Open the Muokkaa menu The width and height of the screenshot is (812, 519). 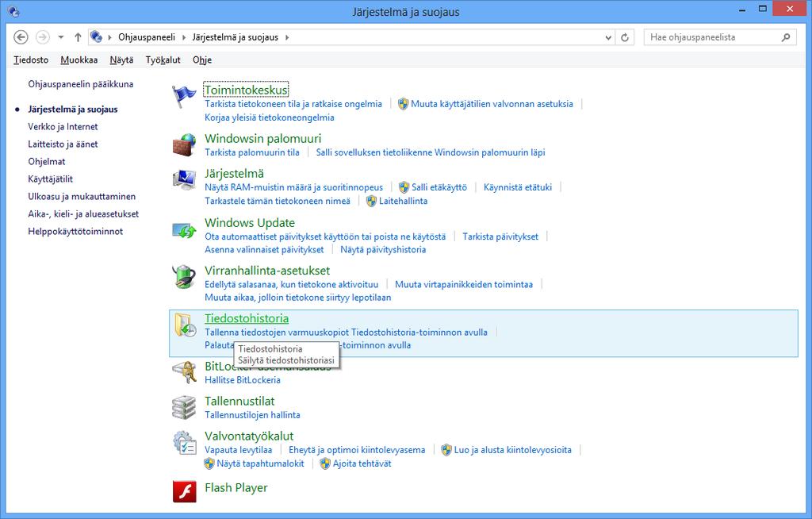click(x=79, y=60)
